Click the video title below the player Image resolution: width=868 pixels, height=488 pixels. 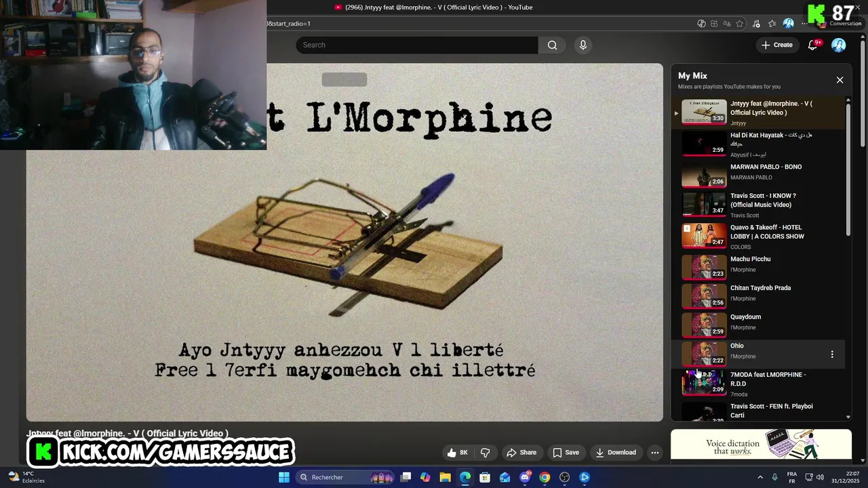[x=127, y=433]
